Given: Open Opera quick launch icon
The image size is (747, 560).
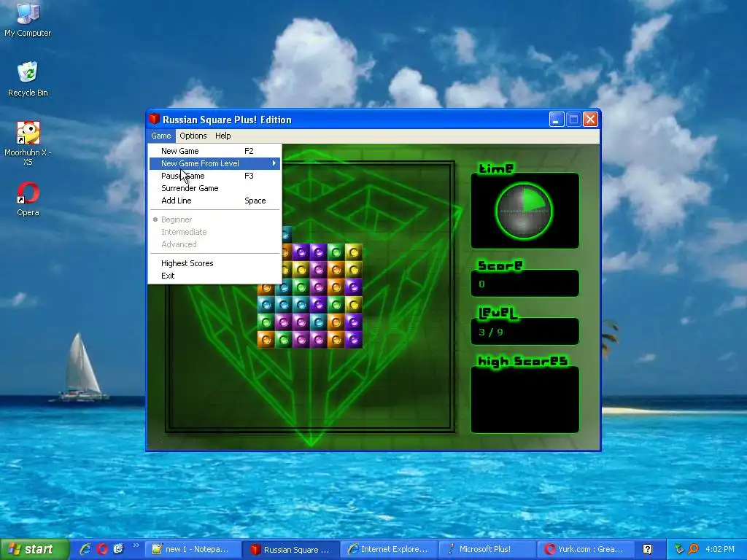Looking at the screenshot, I should pyautogui.click(x=102, y=549).
